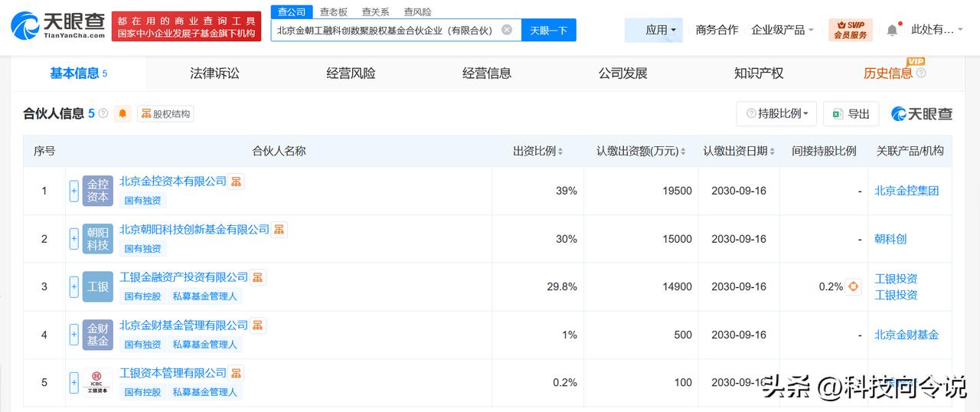Expand the row for 北京金控资本有限公司
Screen dimensions: 980x412
(x=74, y=191)
